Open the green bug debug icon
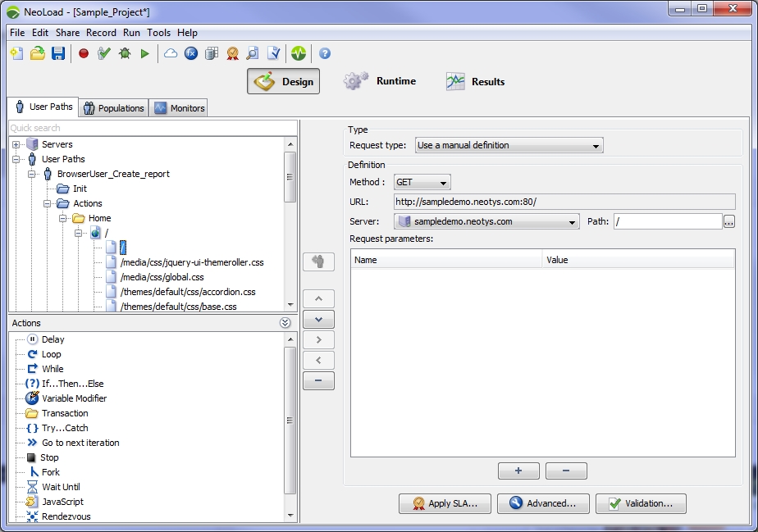Screen dimensions: 758x532 (125, 53)
